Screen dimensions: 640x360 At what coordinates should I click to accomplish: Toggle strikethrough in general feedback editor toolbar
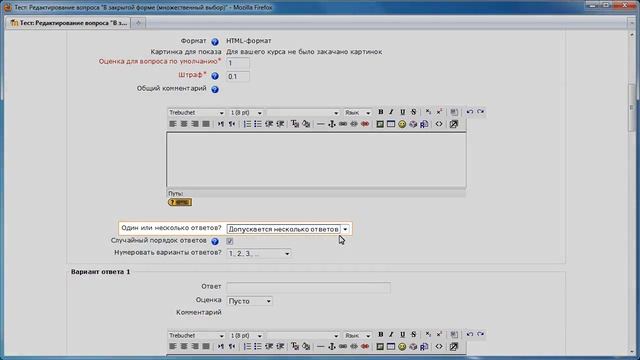pyautogui.click(x=413, y=112)
